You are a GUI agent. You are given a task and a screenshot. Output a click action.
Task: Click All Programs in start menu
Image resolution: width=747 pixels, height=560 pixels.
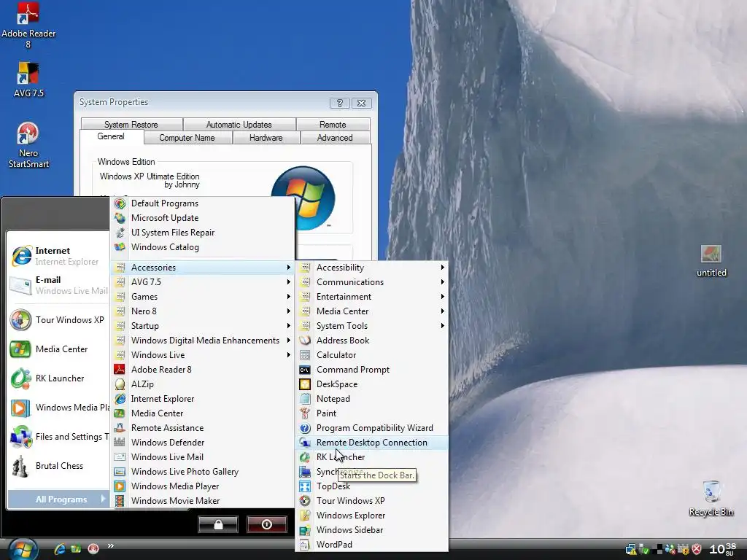click(x=58, y=499)
